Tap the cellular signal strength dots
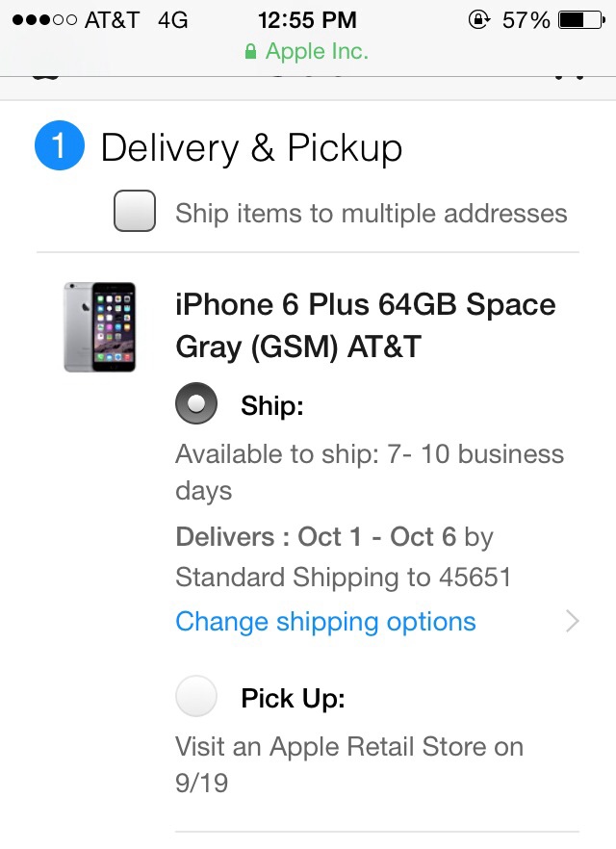This screenshot has width=616, height=849. (x=43, y=19)
